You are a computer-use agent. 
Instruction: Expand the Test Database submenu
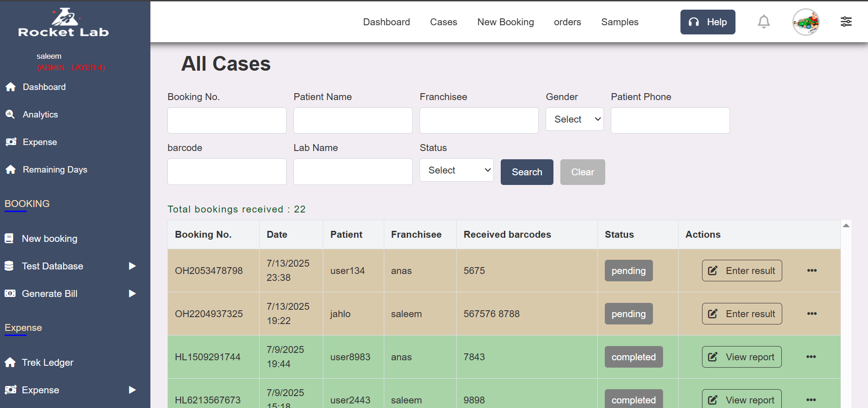click(x=132, y=266)
